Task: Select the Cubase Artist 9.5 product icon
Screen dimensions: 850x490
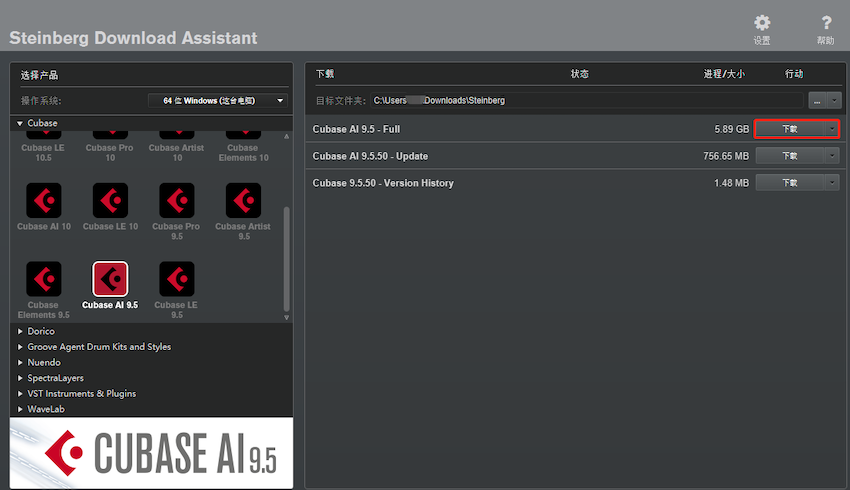Action: [243, 200]
